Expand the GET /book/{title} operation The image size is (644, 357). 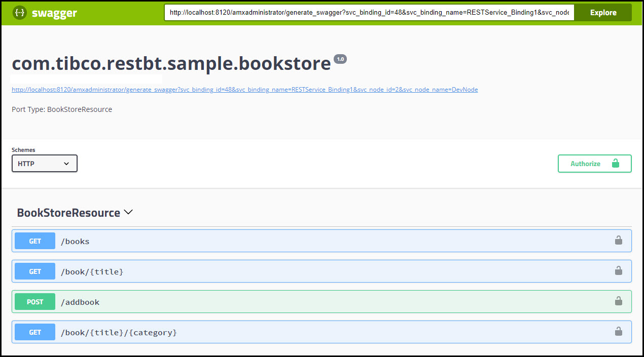304,271
